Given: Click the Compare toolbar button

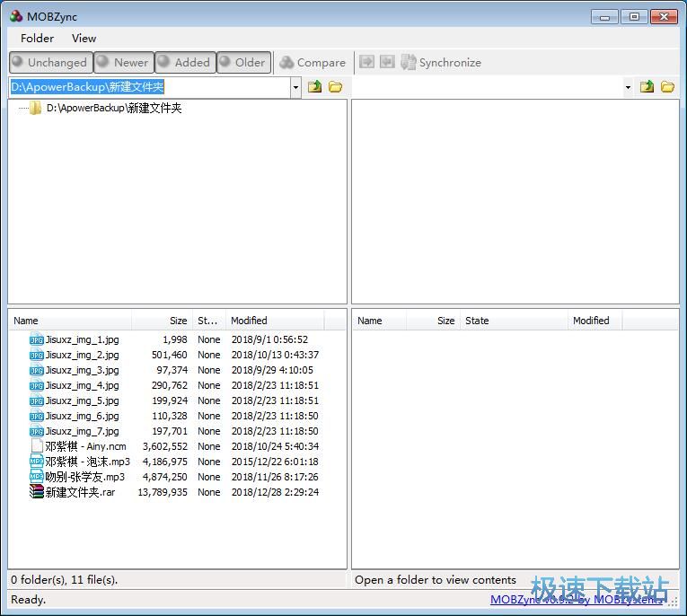Looking at the screenshot, I should tap(313, 62).
